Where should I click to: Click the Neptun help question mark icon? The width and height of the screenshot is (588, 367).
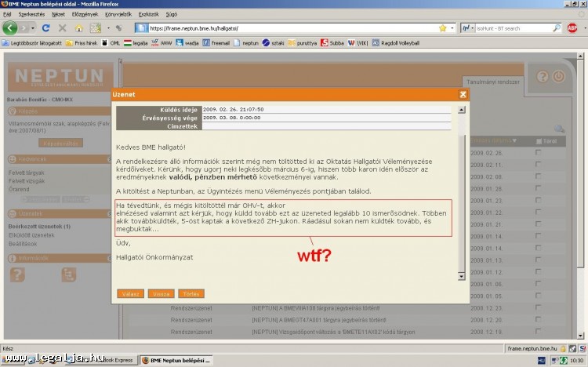pos(541,77)
